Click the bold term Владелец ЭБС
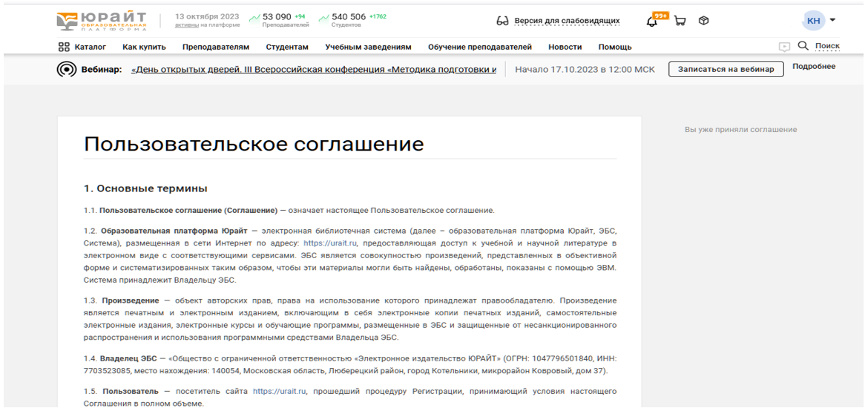The width and height of the screenshot is (868, 411). [x=128, y=358]
